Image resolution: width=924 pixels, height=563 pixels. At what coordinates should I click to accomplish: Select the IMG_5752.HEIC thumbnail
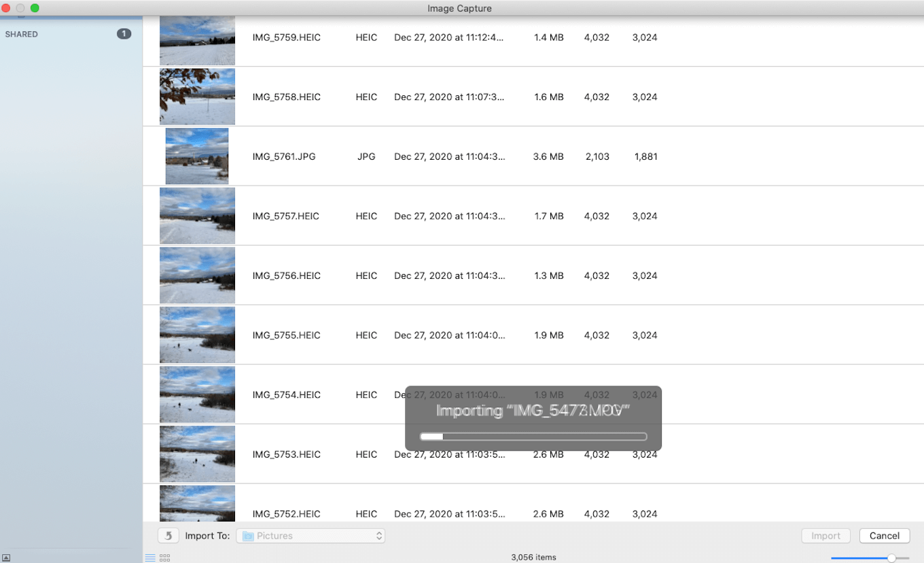coord(197,504)
